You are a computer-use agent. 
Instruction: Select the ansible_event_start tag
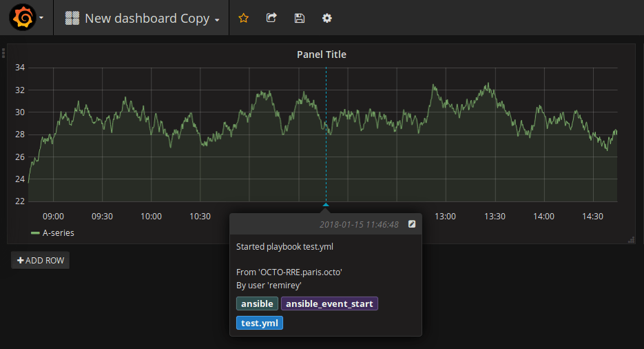coord(329,303)
